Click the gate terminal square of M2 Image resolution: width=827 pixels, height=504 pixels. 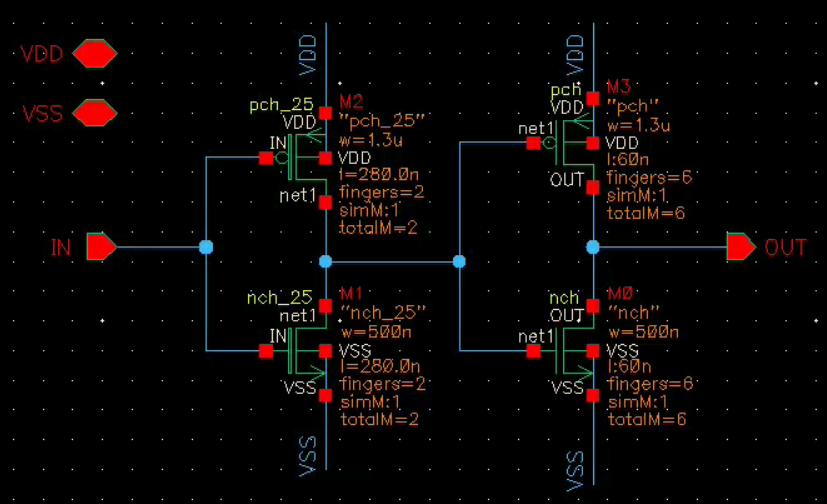click(x=265, y=158)
